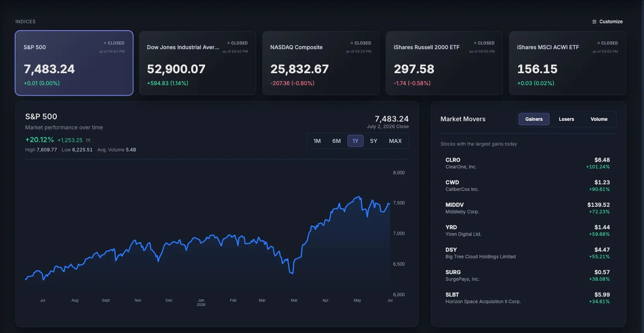644x333 pixels.
Task: Select the Dow Jones Industrial Average card
Action: (x=197, y=63)
